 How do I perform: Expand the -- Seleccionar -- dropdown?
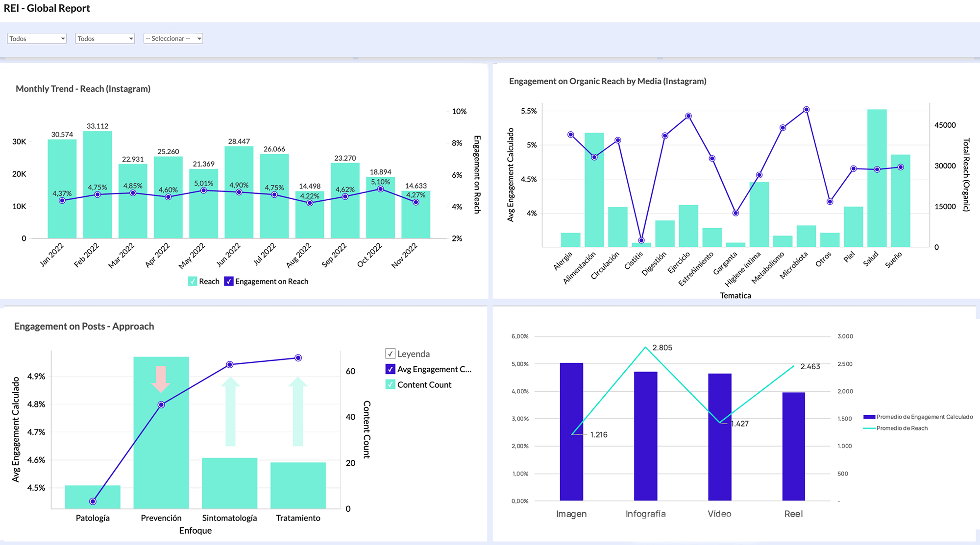[172, 38]
